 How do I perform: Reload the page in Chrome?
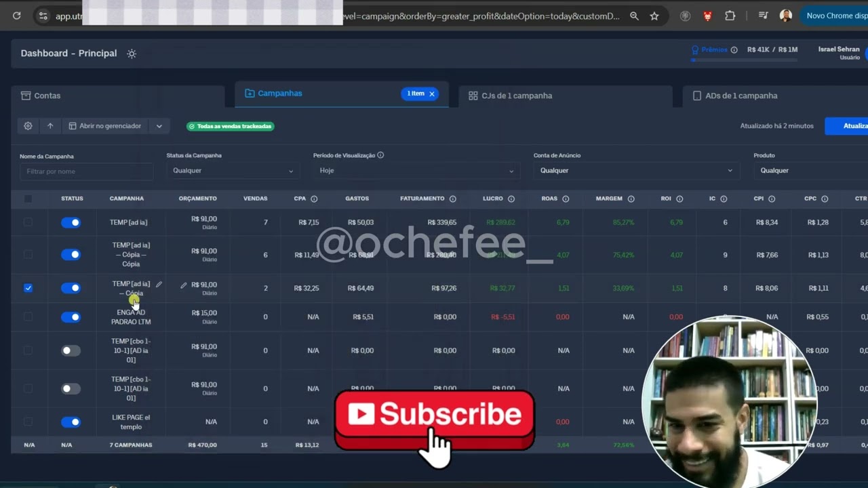(17, 16)
